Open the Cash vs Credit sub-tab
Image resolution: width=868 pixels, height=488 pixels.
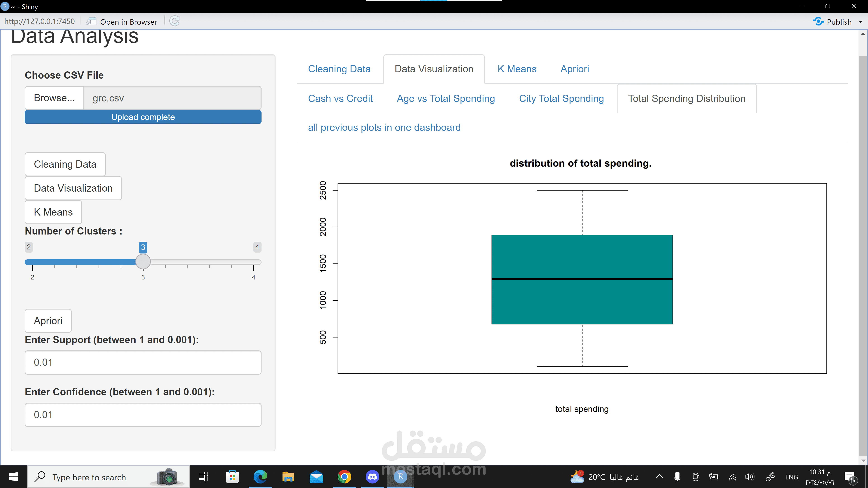click(340, 99)
